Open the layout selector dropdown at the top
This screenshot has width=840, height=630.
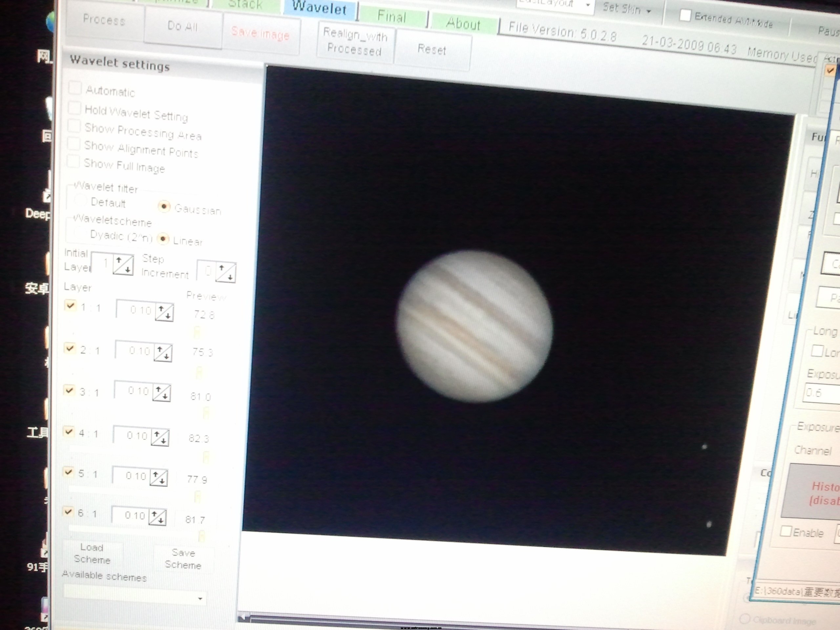pyautogui.click(x=588, y=5)
